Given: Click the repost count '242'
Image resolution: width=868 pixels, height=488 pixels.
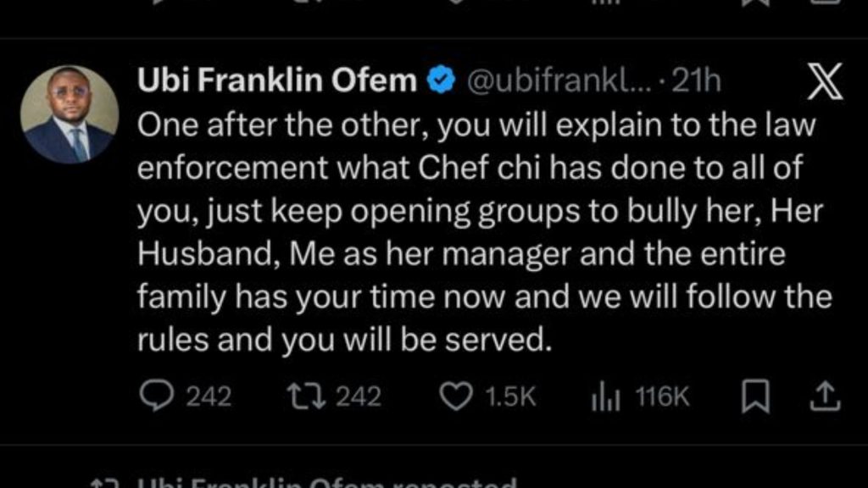Looking at the screenshot, I should tap(359, 396).
